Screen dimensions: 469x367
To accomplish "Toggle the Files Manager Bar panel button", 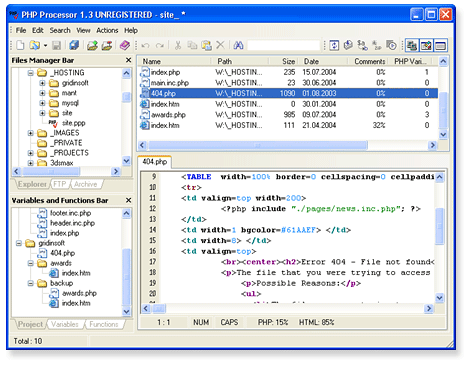I will [x=412, y=45].
